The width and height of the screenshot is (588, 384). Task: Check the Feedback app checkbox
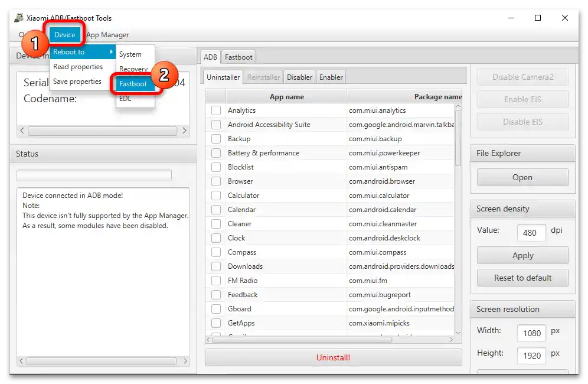(216, 295)
